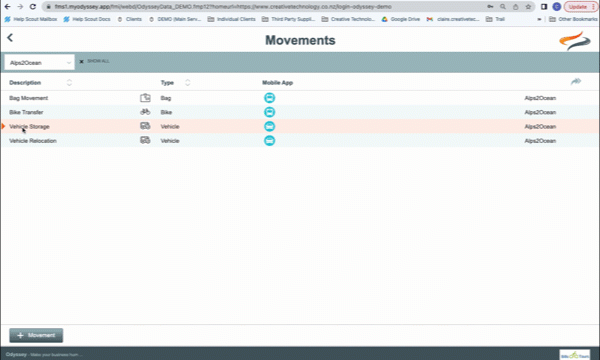The width and height of the screenshot is (600, 360).
Task: Click the Alps2Ocean label in the Vehicle Relocation row
Action: pyautogui.click(x=540, y=141)
